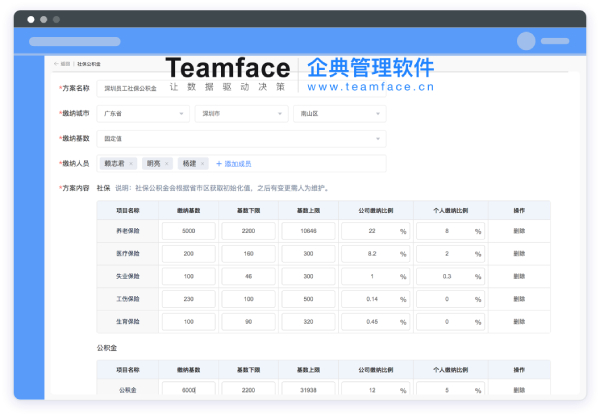Viewport: 600px width, 416px height.
Task: Click the 养老保险 缴纳基数 field showing 5000
Action: [190, 231]
